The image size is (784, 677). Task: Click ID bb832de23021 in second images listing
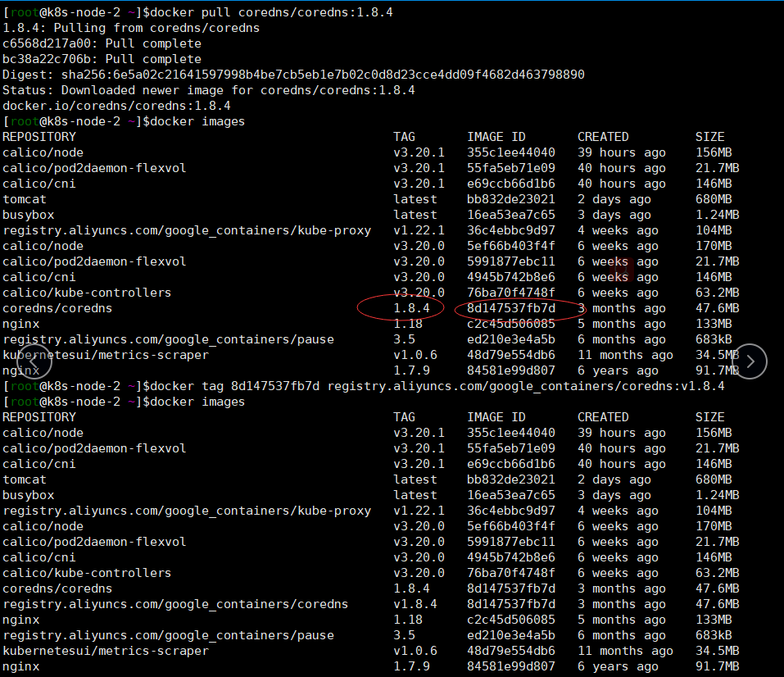511,479
